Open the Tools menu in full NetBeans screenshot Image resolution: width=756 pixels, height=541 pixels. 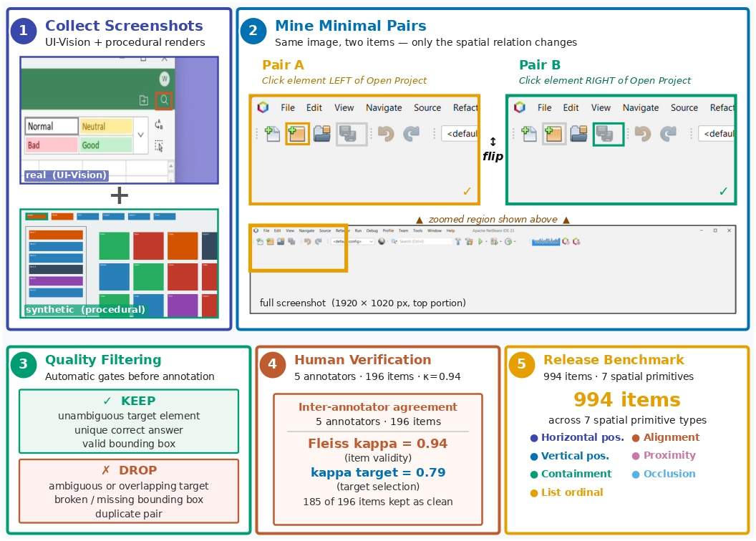tap(417, 230)
